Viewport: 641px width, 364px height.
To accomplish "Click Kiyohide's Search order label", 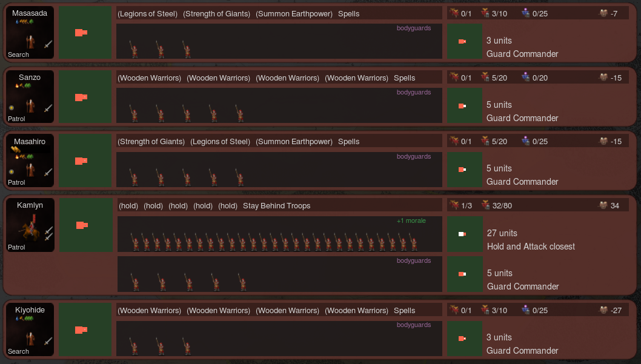I will [x=19, y=351].
